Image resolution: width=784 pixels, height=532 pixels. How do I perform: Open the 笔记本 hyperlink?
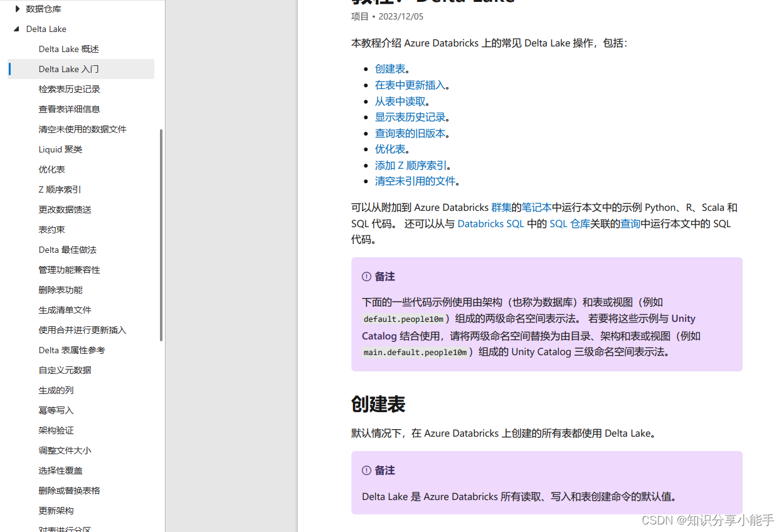click(x=537, y=208)
